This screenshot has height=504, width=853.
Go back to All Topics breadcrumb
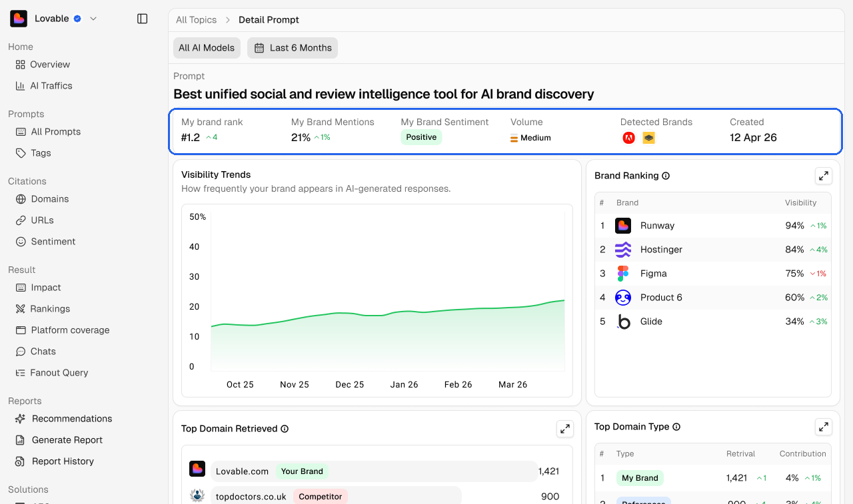[x=196, y=20]
